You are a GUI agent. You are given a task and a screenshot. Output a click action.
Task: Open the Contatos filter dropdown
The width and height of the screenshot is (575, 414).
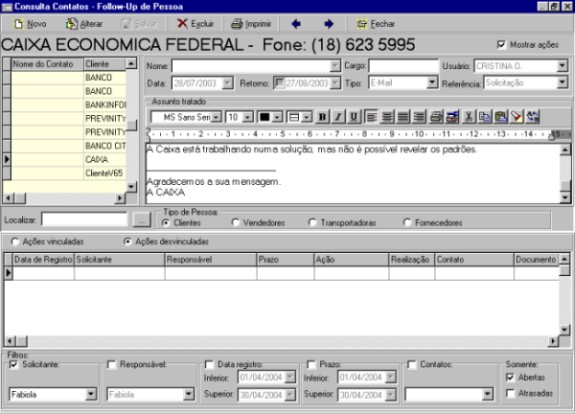click(487, 395)
